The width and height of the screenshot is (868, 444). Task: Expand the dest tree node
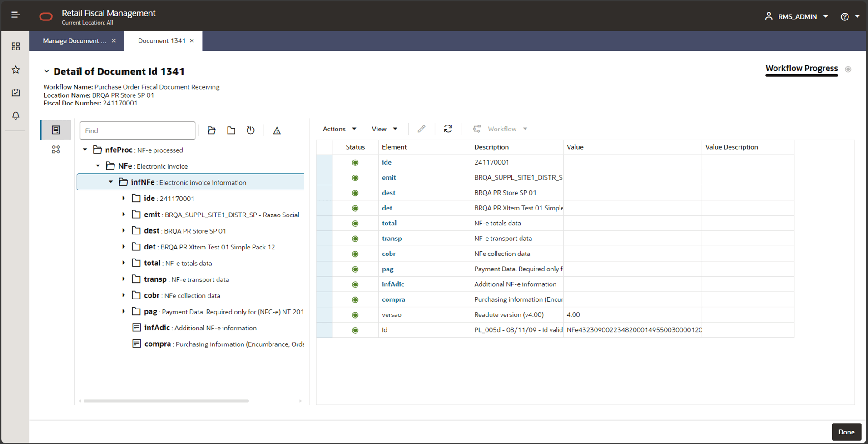[x=124, y=230]
